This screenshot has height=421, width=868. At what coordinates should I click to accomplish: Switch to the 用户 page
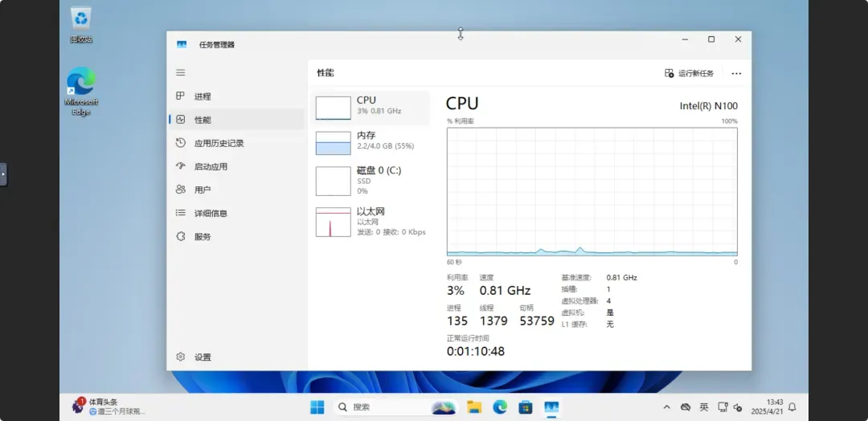pos(236,189)
